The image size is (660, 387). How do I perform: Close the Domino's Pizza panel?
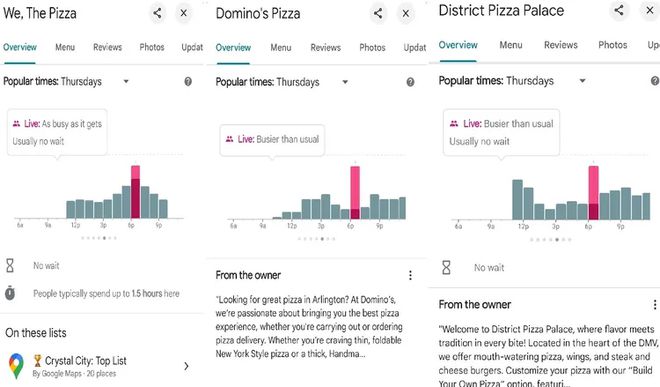coord(406,13)
